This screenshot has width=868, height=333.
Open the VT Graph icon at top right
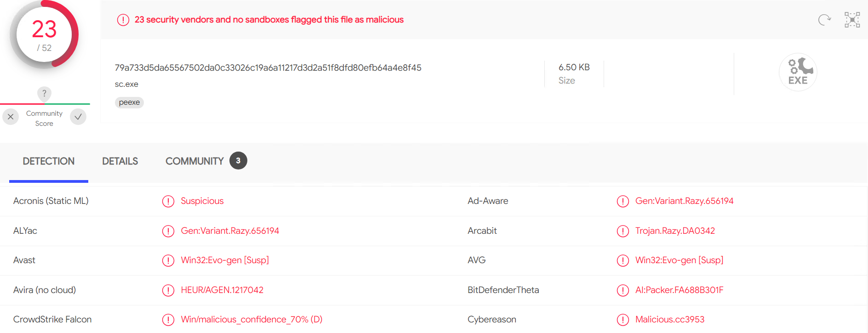[x=852, y=20]
